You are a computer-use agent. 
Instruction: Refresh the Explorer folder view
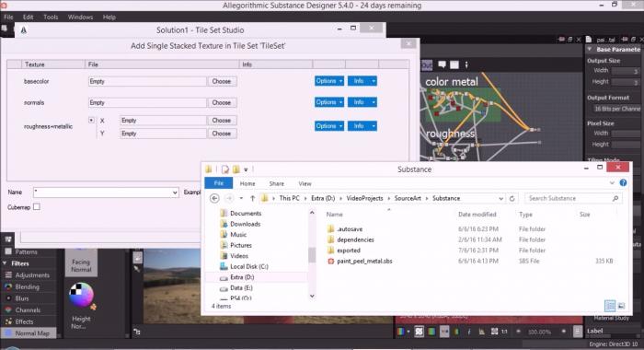(x=512, y=198)
